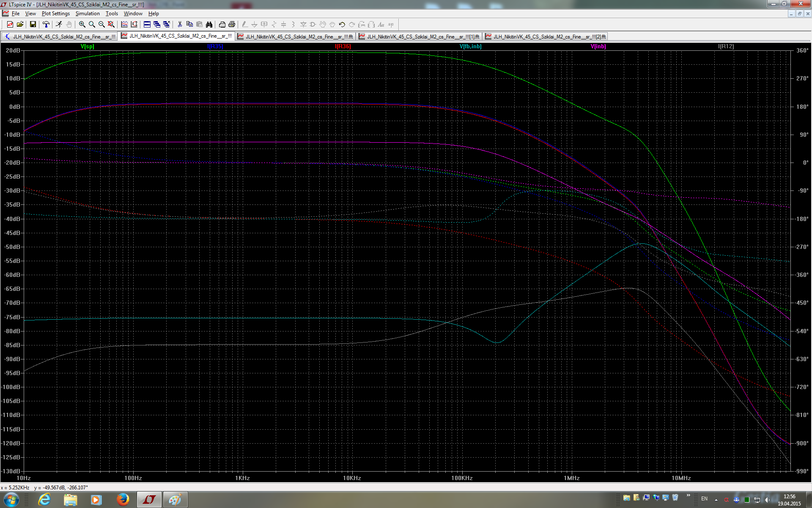Image resolution: width=812 pixels, height=508 pixels.
Task: Click the Text Aa toolbar icon
Action: pyautogui.click(x=381, y=25)
